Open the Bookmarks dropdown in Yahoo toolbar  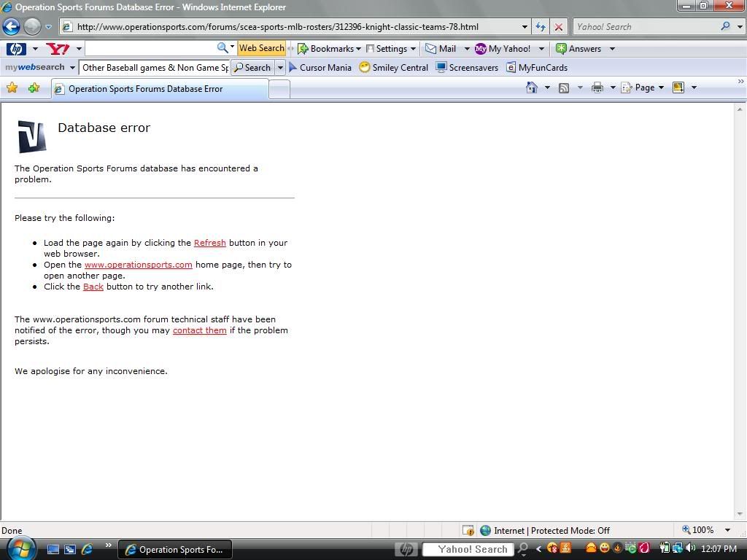tap(329, 49)
